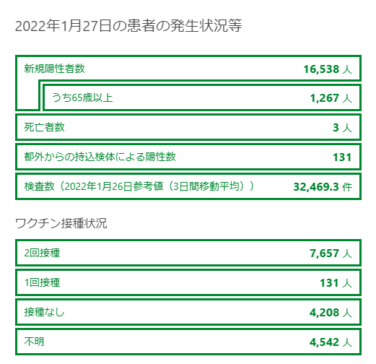Select the 死亡者数 row label
Viewport: 376px width, 364px height.
click(44, 127)
